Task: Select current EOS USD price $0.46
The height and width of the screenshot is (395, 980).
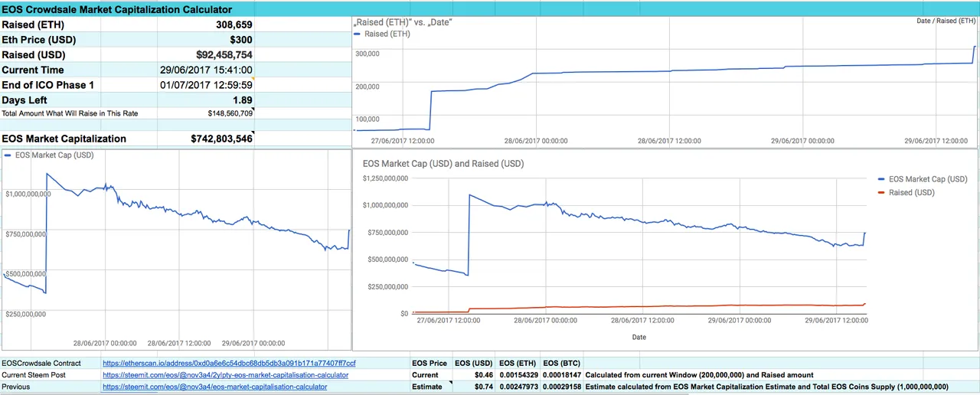Action: click(x=482, y=375)
